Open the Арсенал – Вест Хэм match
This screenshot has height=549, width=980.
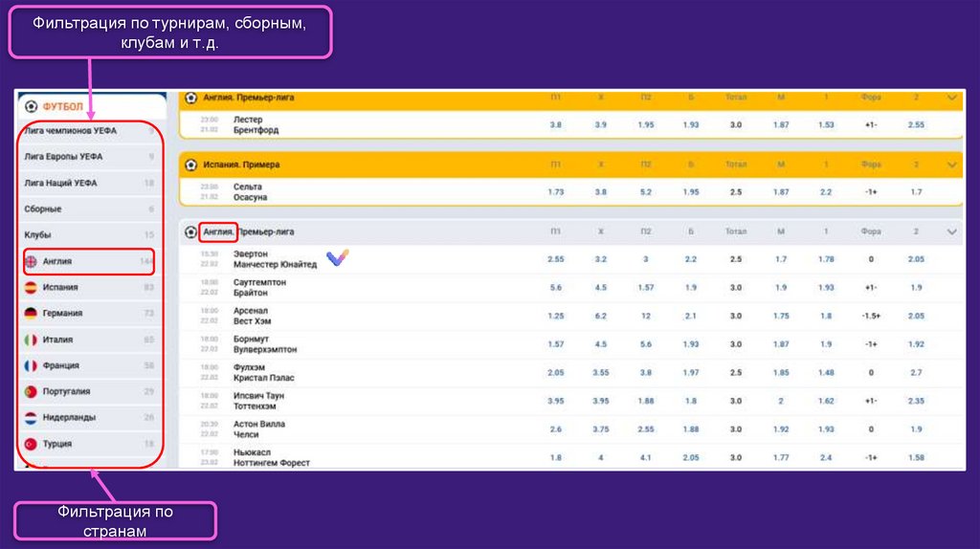tap(252, 316)
